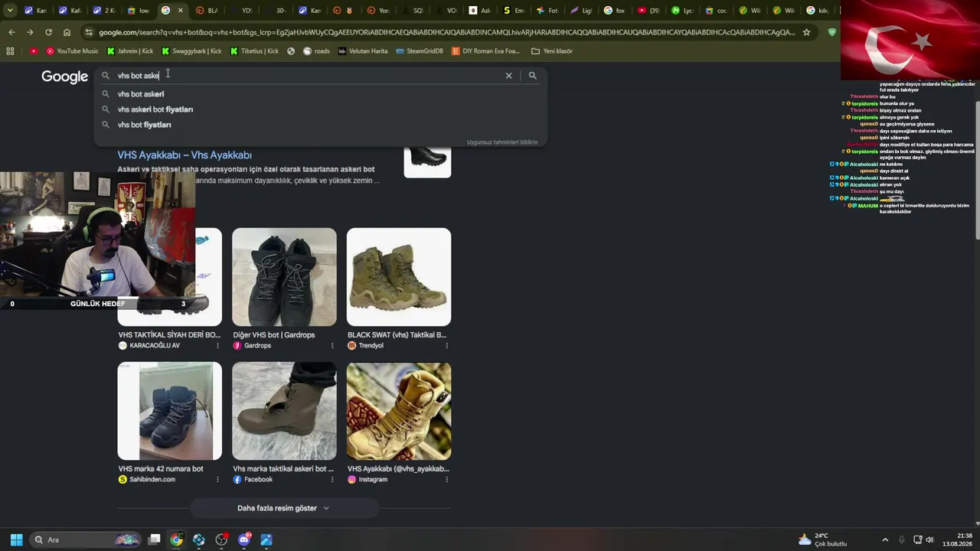Open SteamGridDB bookmark
Image resolution: width=980 pixels, height=551 pixels.
pyautogui.click(x=419, y=51)
